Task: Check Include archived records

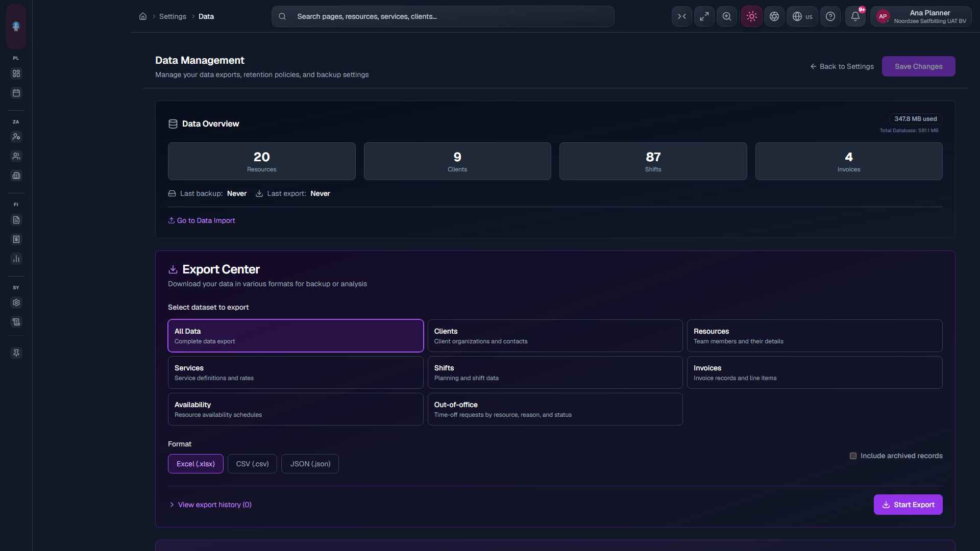Action: (853, 456)
